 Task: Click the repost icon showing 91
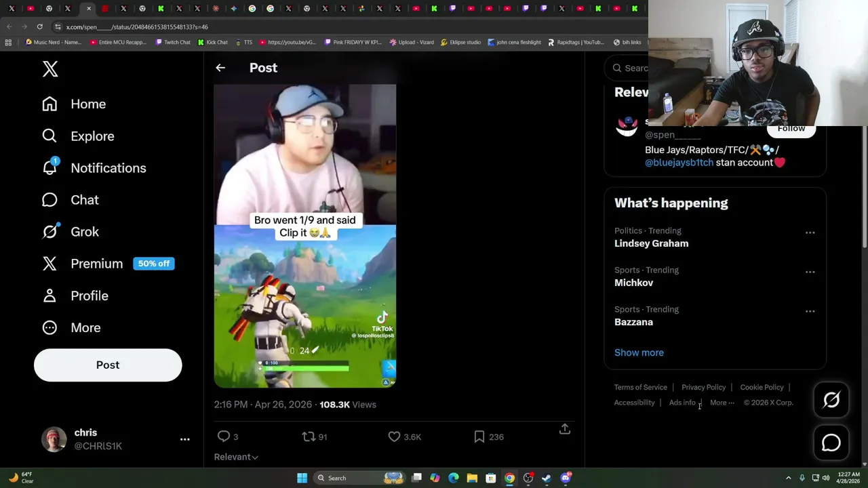point(309,436)
